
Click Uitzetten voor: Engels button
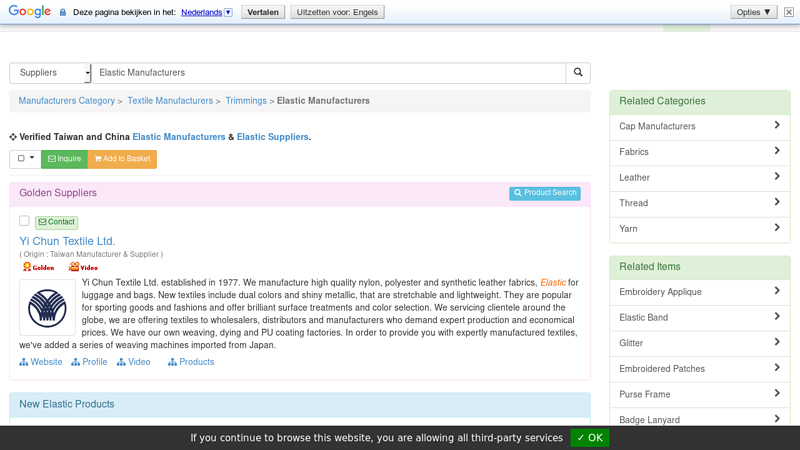(x=337, y=12)
